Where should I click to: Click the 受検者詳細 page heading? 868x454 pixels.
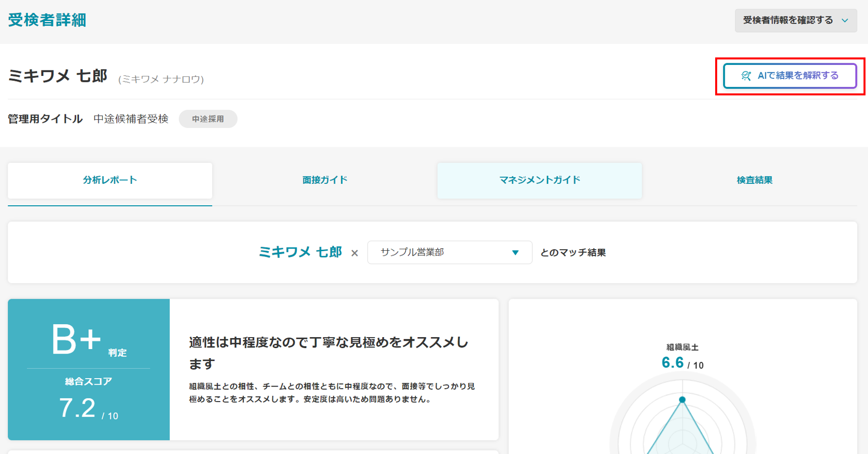[47, 20]
